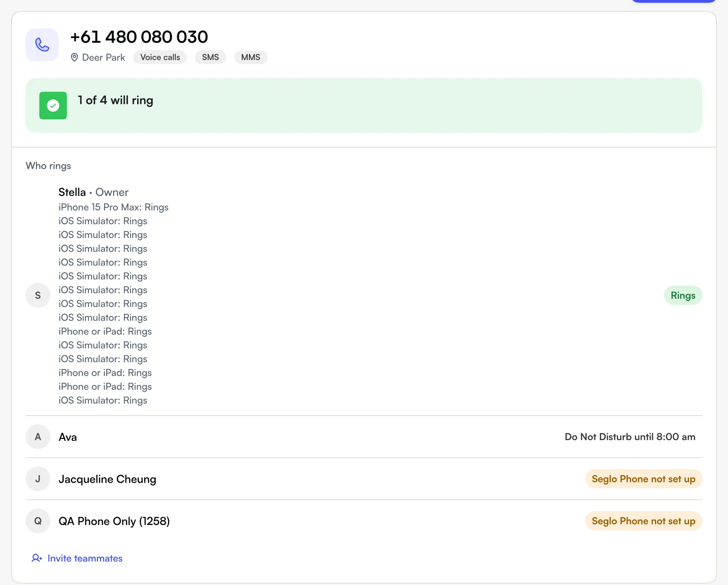
Task: Click the SMS capability tag
Action: 210,57
